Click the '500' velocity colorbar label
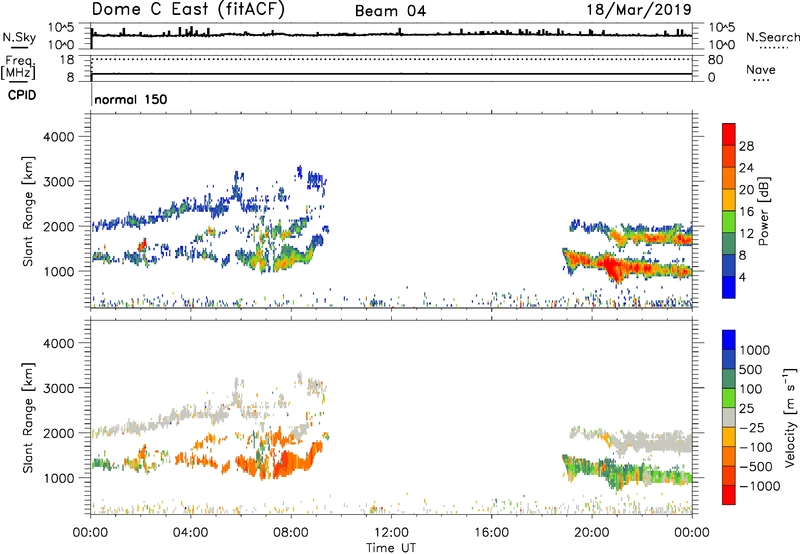The width and height of the screenshot is (800, 554). click(x=751, y=370)
